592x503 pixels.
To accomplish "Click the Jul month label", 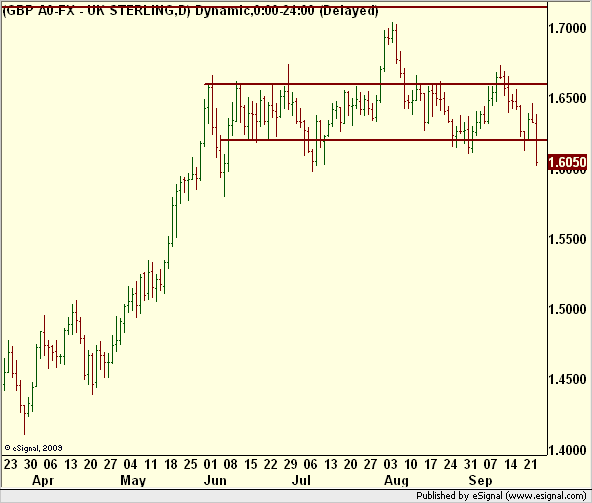I will click(x=301, y=481).
